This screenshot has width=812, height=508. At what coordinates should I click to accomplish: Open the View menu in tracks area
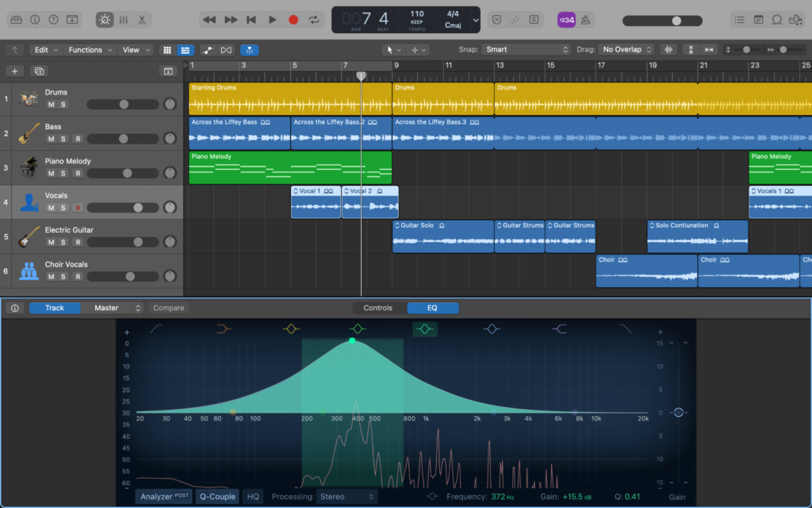coord(136,50)
